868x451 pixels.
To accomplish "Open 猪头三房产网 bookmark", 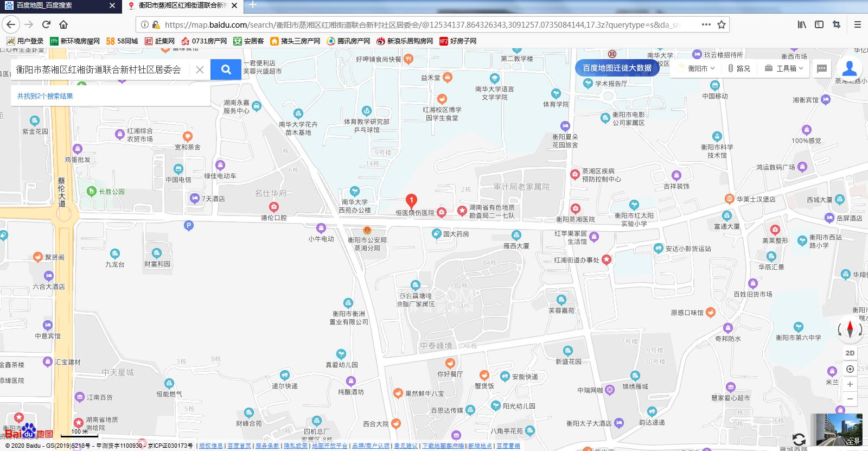I will point(295,41).
